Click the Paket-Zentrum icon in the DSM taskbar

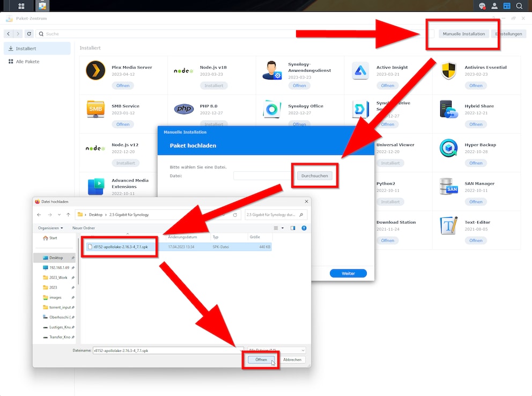pos(42,6)
